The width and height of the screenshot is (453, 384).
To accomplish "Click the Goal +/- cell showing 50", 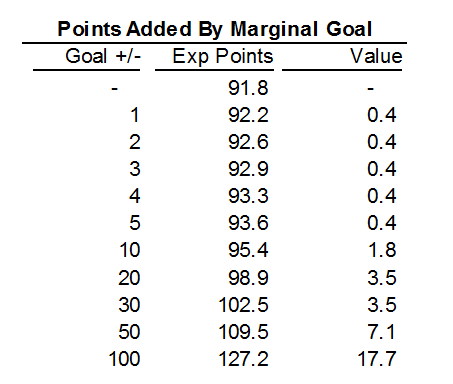I will pyautogui.click(x=129, y=332).
